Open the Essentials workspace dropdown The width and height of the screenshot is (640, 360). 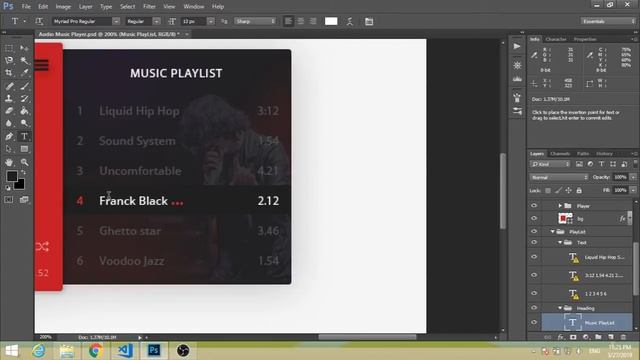[608, 21]
